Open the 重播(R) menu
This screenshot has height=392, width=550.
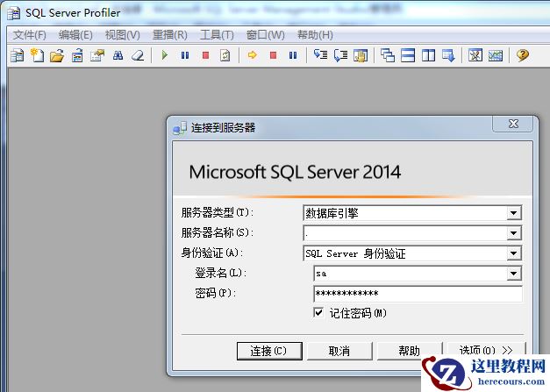(170, 35)
